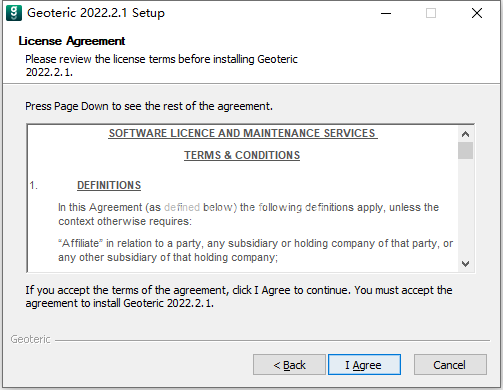Click the license scrollbar thumb
503x390 pixels.
click(465, 151)
